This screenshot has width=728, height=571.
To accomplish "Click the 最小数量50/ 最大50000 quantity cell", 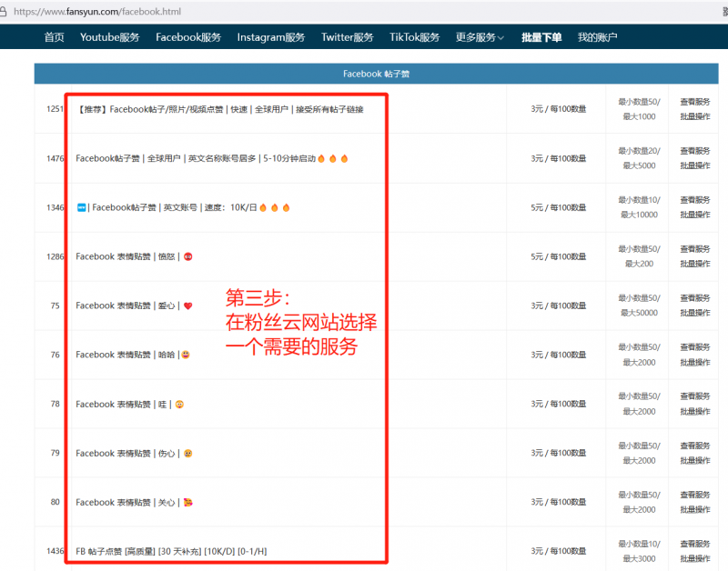I will coord(639,306).
